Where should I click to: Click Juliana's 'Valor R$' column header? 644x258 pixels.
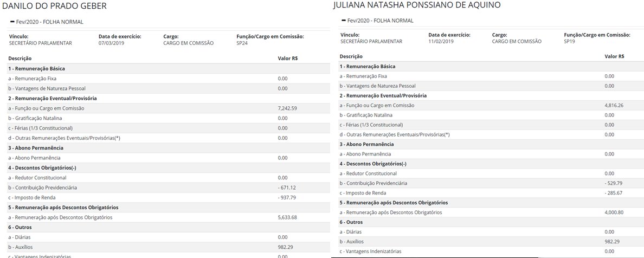614,56
